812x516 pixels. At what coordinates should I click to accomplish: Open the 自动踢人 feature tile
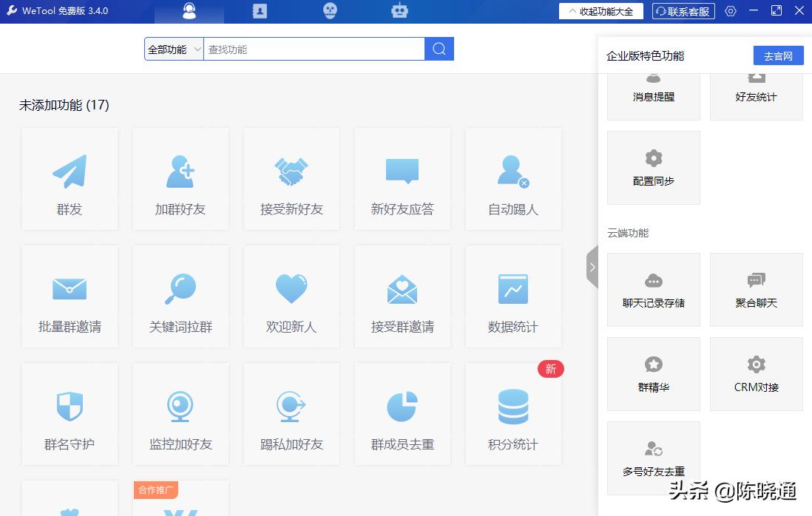click(513, 179)
